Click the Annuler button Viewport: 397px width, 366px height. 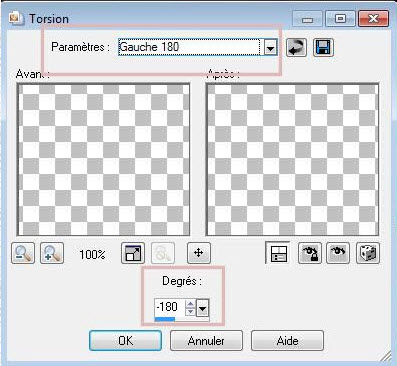(x=206, y=341)
